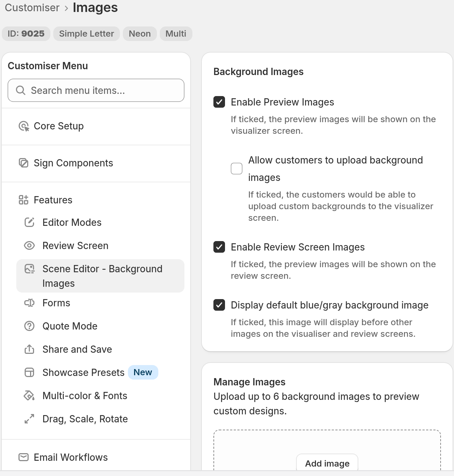Click the Drag, Scale, Rotate arrows icon

pos(29,419)
